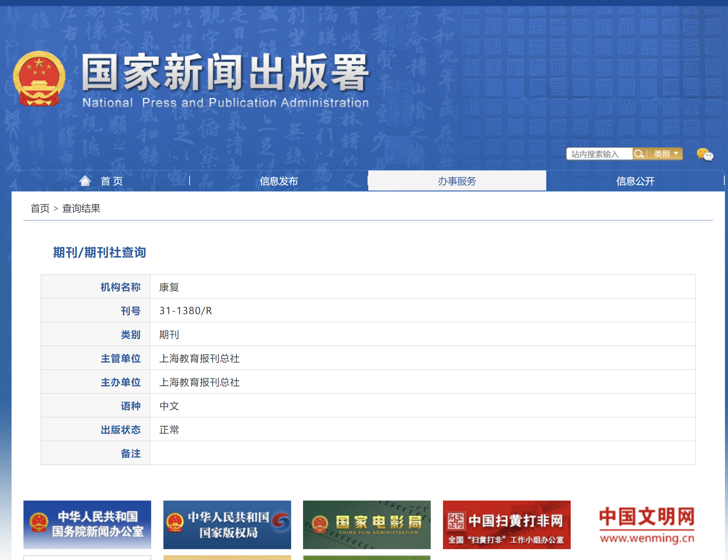Image resolution: width=728 pixels, height=560 pixels.
Task: Click the 语种 row label
Action: point(131,406)
